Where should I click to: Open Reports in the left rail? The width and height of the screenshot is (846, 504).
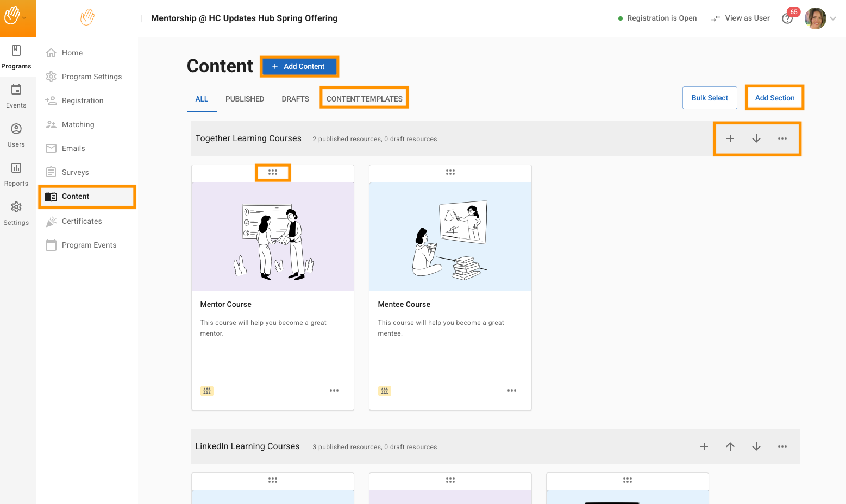(x=16, y=174)
